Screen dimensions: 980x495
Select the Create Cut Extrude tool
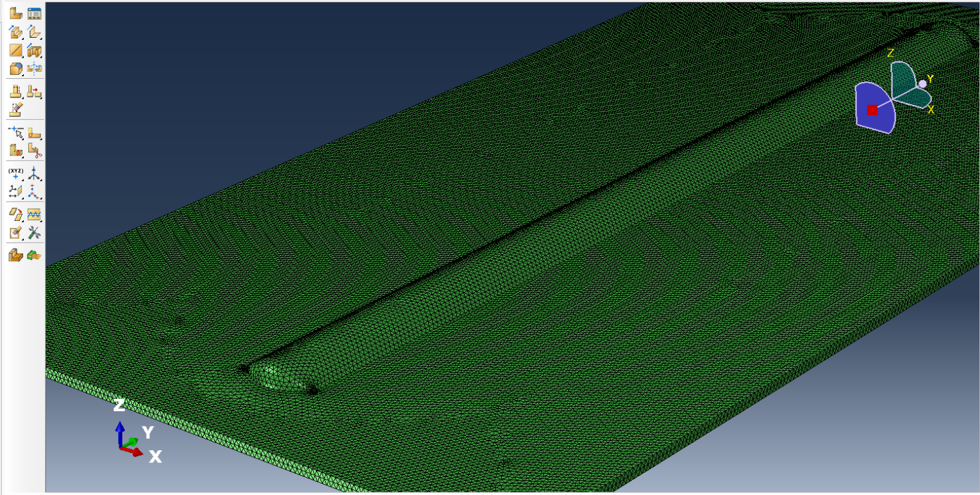[35, 49]
